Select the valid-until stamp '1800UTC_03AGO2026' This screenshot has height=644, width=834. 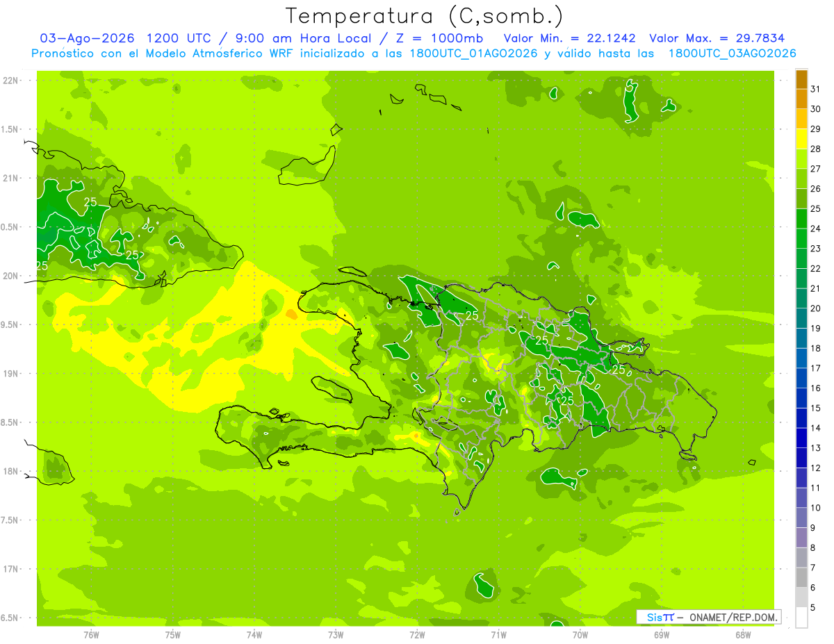[732, 53]
